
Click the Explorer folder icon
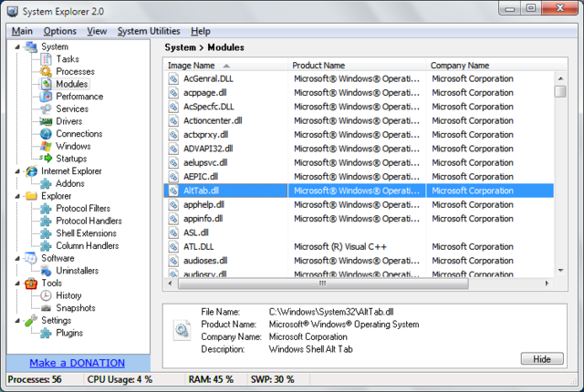(31, 196)
